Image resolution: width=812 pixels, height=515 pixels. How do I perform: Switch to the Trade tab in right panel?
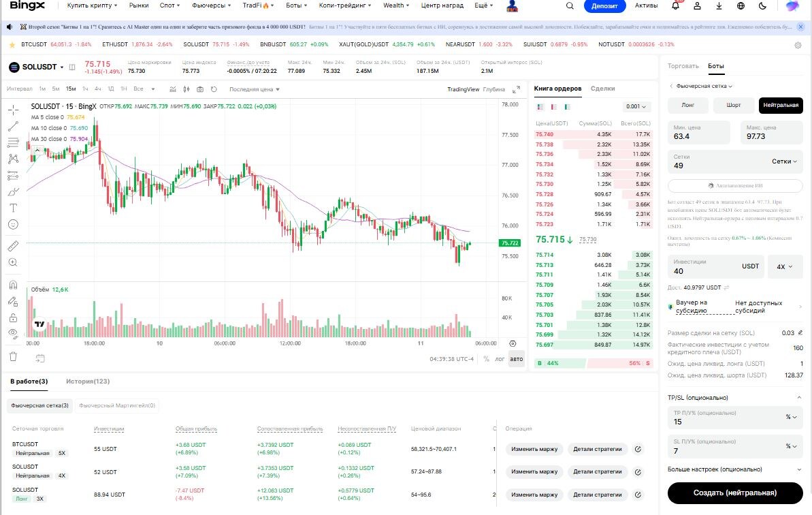click(683, 66)
